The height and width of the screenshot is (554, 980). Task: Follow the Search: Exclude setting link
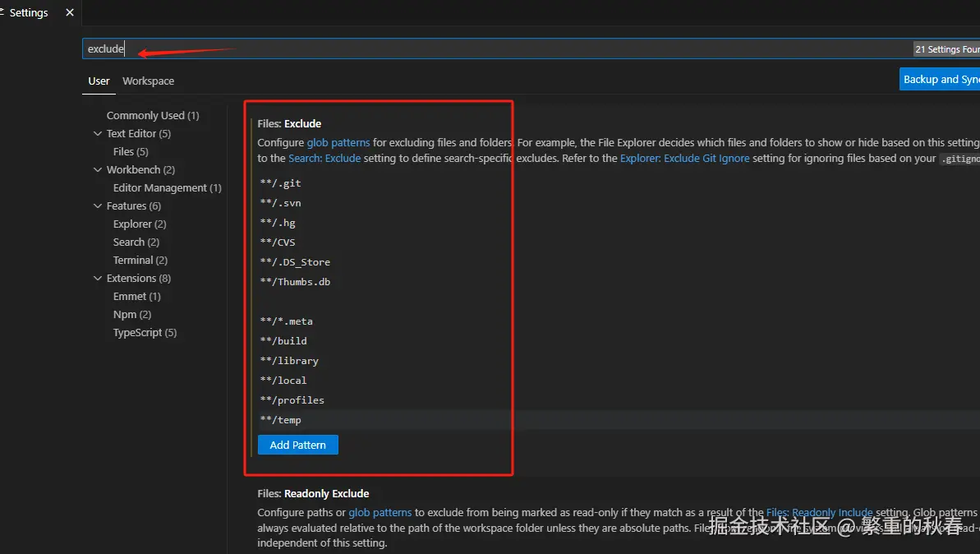tap(324, 159)
